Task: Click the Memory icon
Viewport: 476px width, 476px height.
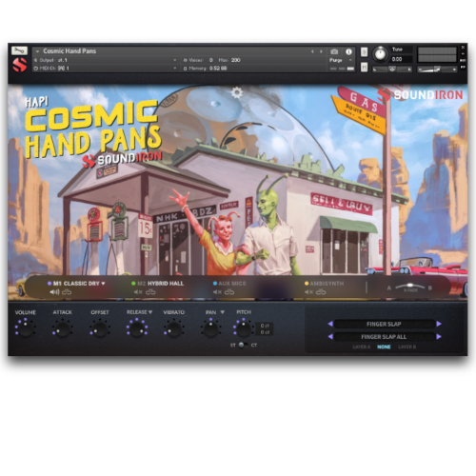Action: 186,69
